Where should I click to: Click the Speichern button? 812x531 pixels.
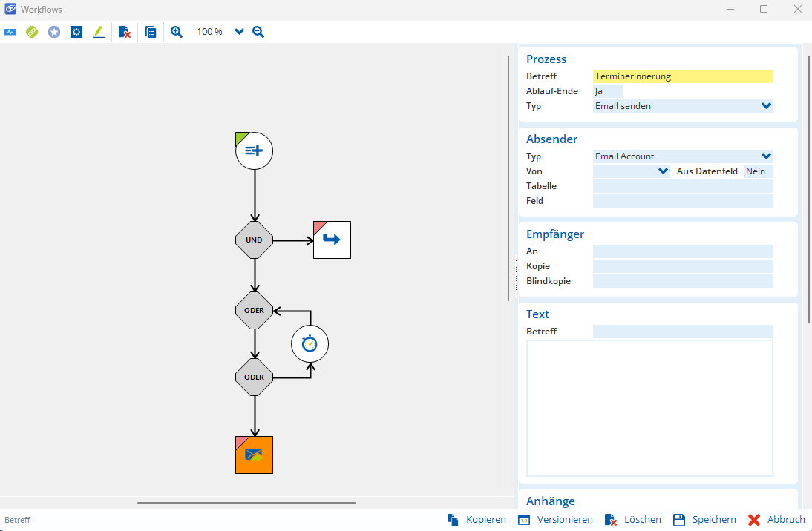(704, 520)
